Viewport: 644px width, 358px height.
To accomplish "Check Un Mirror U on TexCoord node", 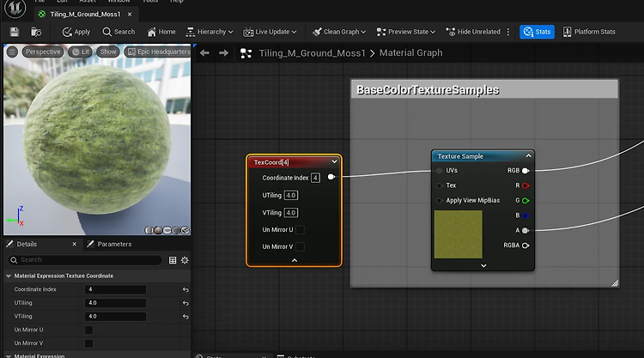I will coord(301,230).
